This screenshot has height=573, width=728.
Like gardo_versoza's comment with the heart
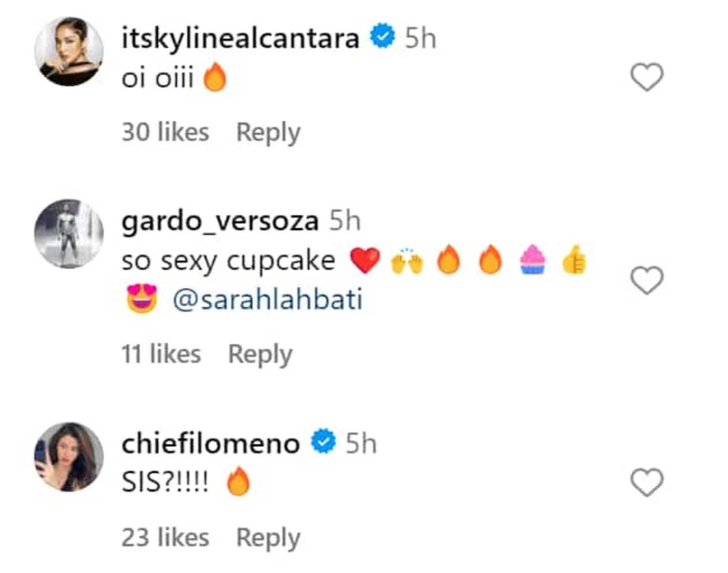pyautogui.click(x=647, y=281)
